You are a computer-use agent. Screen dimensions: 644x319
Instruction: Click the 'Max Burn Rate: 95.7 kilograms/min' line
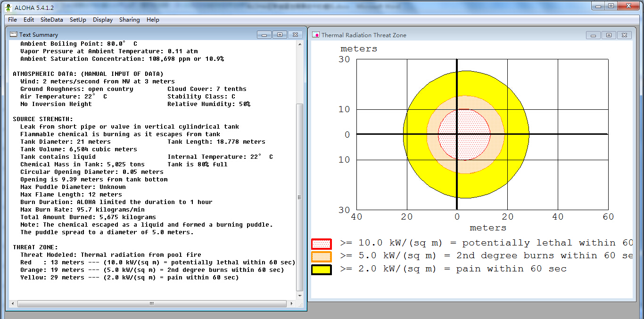click(83, 210)
